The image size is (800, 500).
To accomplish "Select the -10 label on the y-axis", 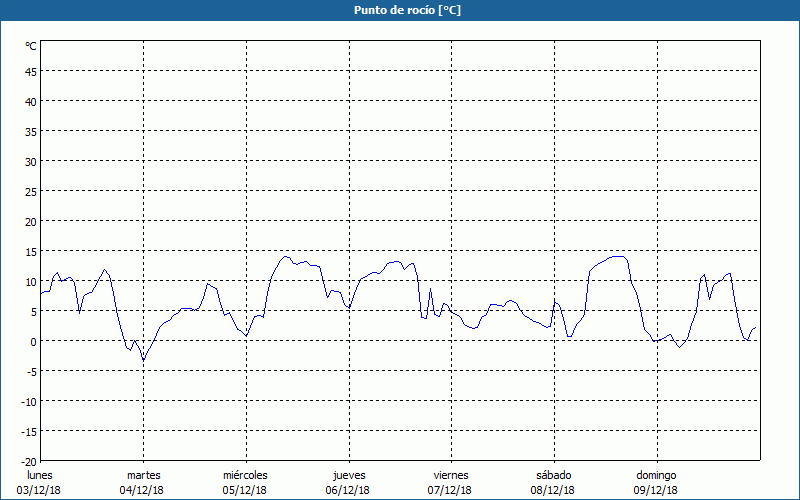I will point(29,401).
